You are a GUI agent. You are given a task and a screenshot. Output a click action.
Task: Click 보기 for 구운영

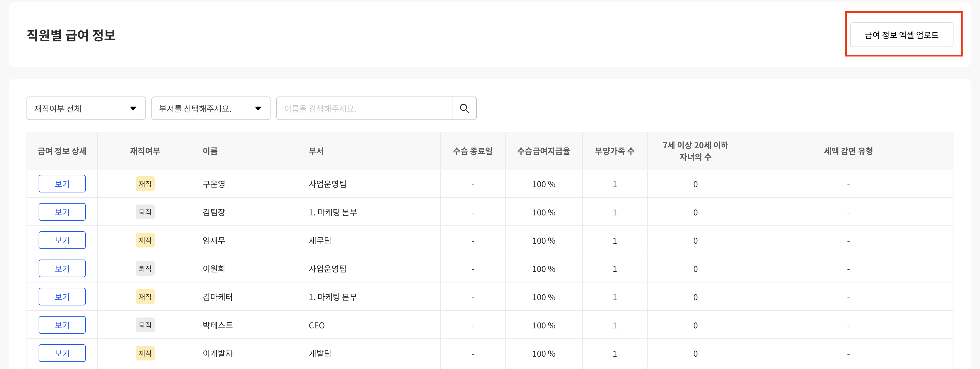pos(62,184)
